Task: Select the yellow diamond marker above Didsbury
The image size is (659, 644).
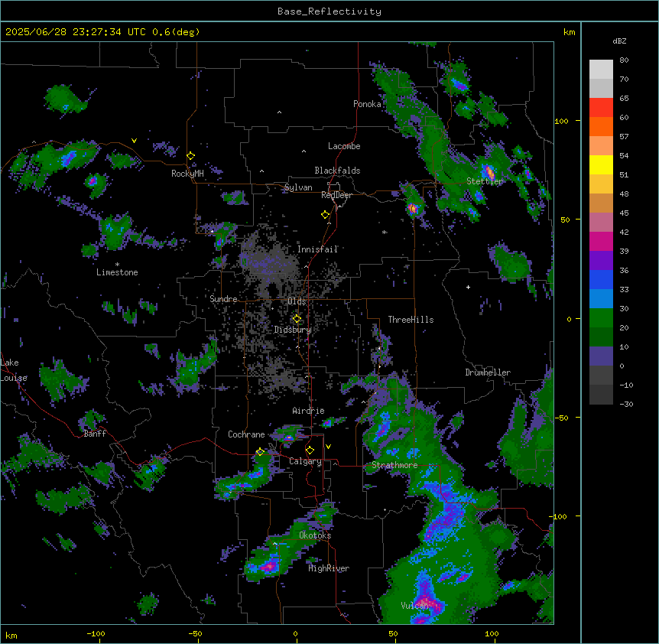Action: 297,319
